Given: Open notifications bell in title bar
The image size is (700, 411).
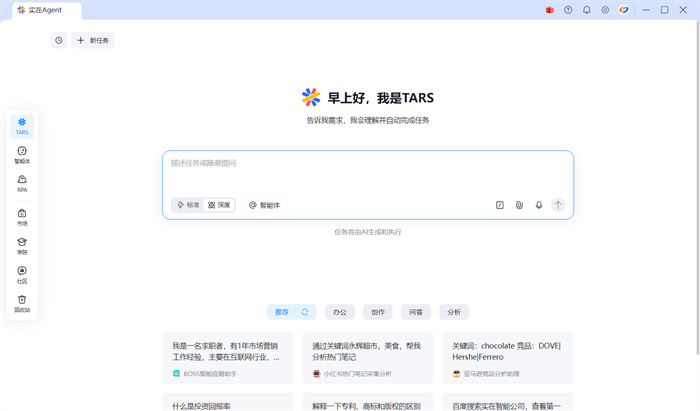Looking at the screenshot, I should tap(587, 10).
